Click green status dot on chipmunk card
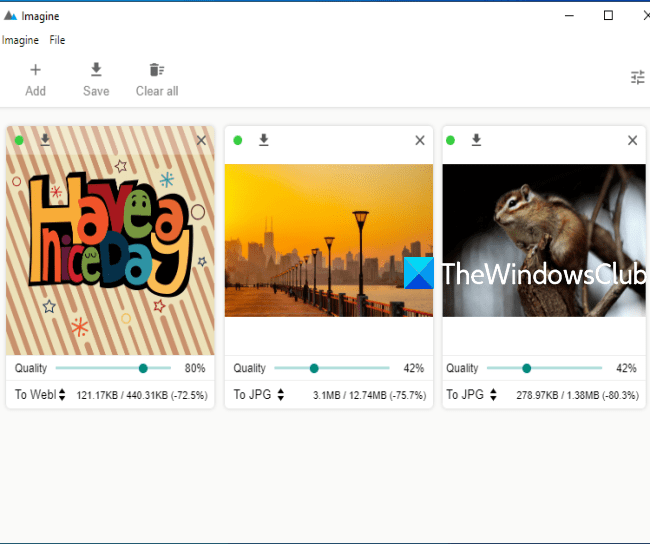Image resolution: width=650 pixels, height=544 pixels. 451,140
